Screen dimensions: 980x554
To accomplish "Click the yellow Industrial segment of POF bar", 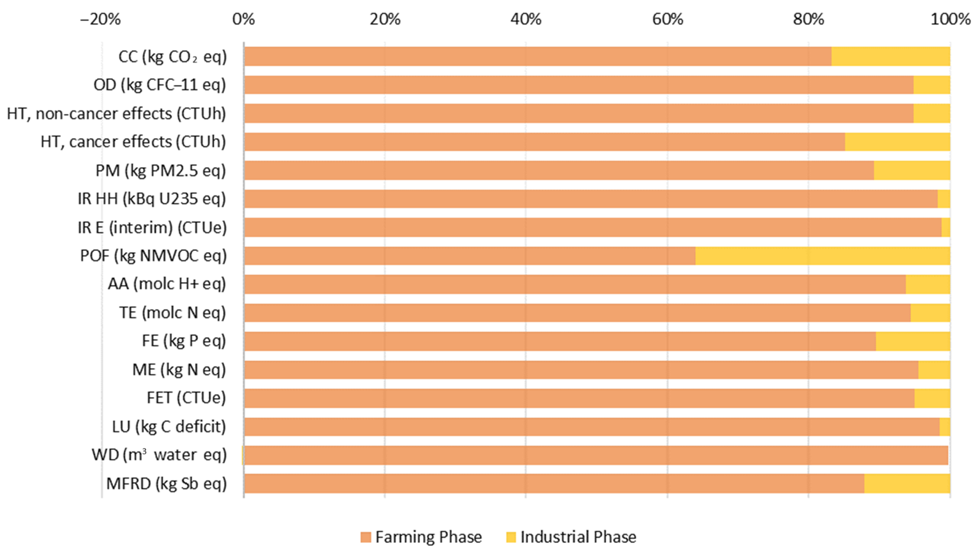I will pos(822,256).
